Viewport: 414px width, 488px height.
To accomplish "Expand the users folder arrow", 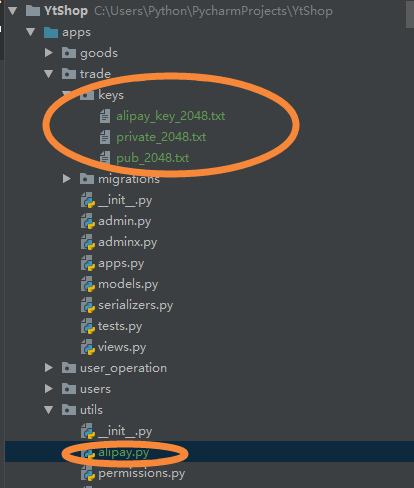I will 49,389.
